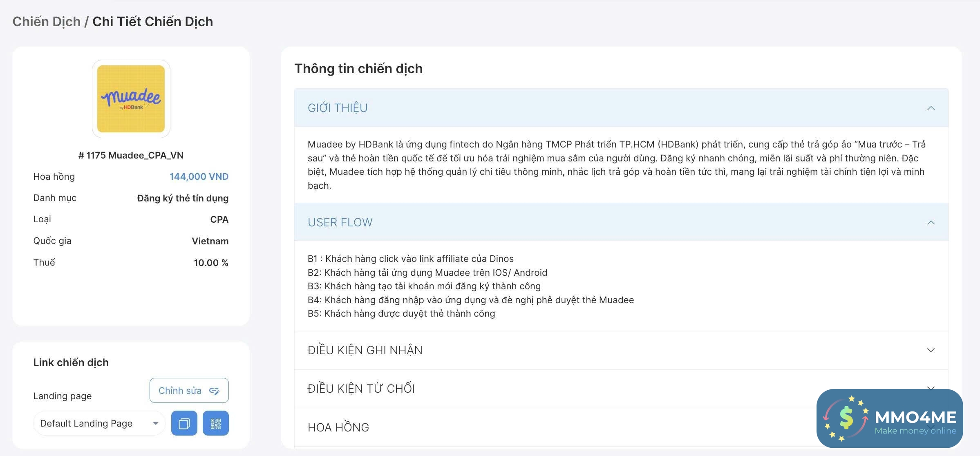
Task: Go back to Chiến Dịch via breadcrumb
Action: (46, 22)
